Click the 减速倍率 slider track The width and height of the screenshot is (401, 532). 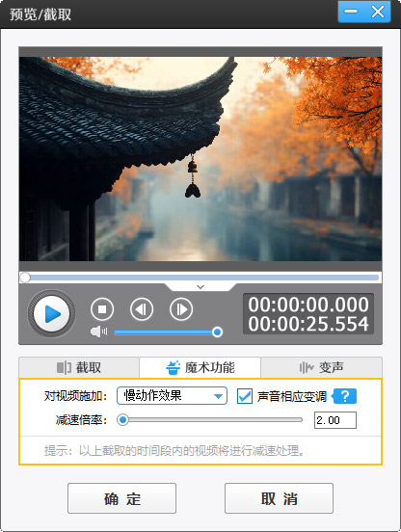[x=210, y=420]
